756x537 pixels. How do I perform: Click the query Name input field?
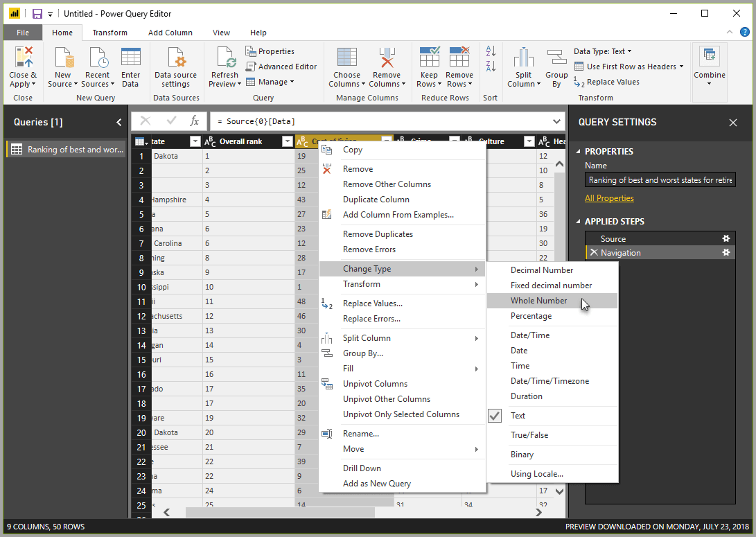(659, 179)
